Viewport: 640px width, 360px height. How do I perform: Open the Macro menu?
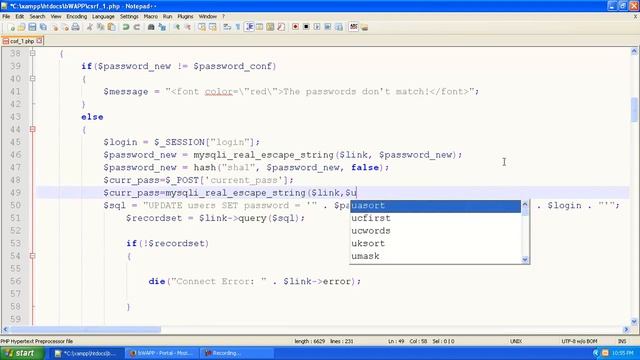tap(151, 16)
